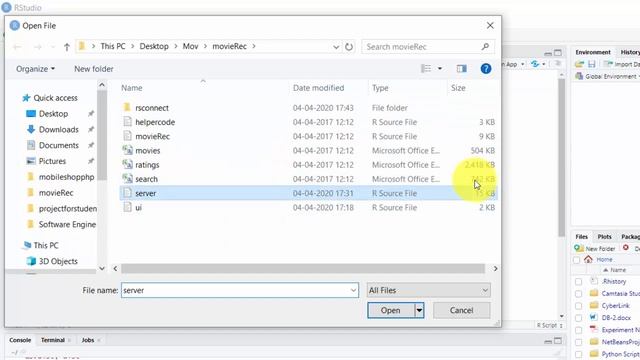This screenshot has width=640, height=360.
Task: Click the Open button
Action: [391, 310]
